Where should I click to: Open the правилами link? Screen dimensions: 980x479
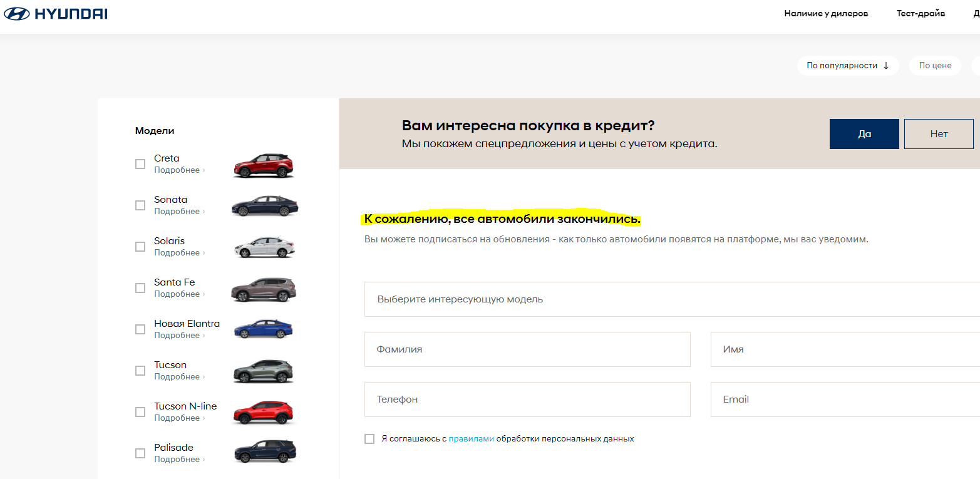pyautogui.click(x=471, y=439)
